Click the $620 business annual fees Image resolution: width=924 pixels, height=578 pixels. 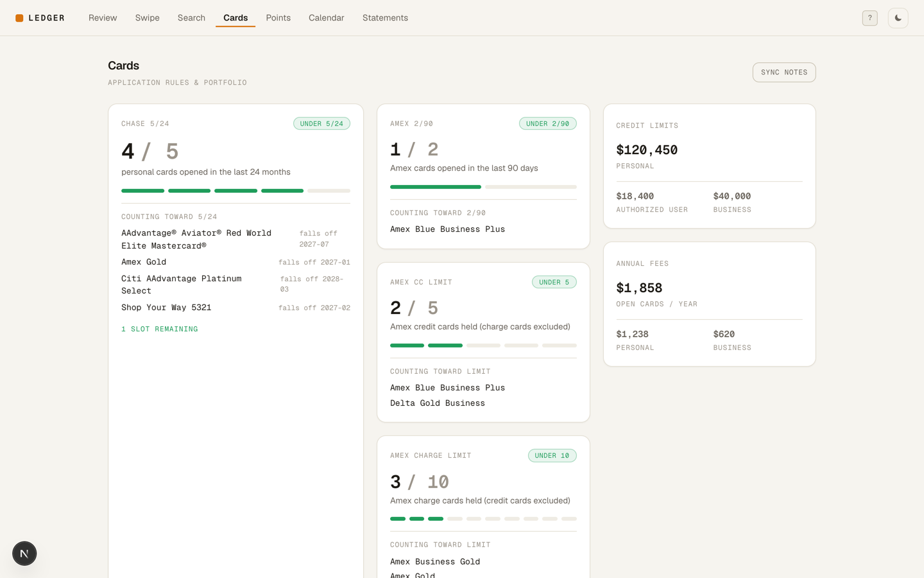coord(724,334)
